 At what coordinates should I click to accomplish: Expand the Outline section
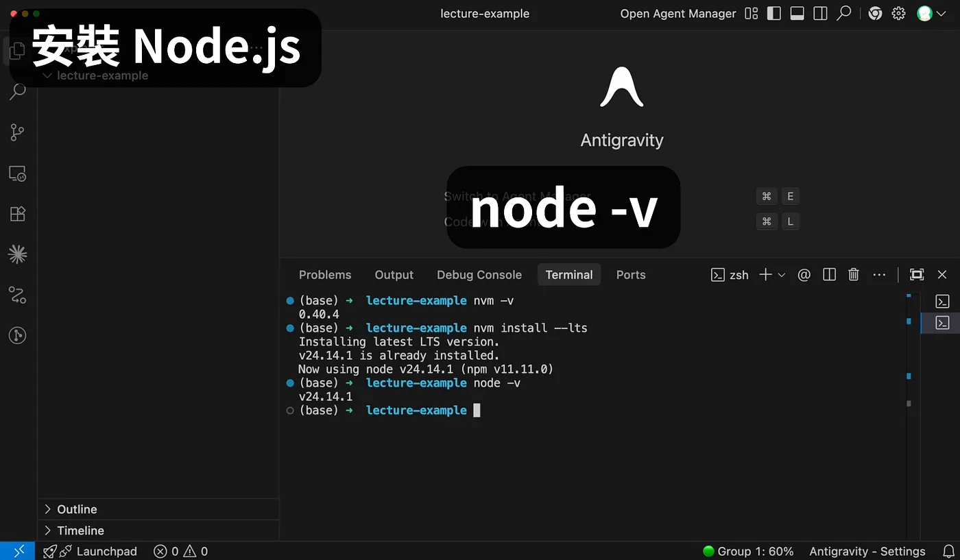tap(158, 509)
